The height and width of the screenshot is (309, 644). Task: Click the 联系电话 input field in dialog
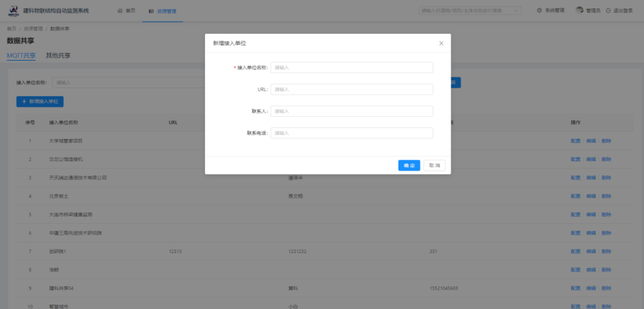coord(352,133)
